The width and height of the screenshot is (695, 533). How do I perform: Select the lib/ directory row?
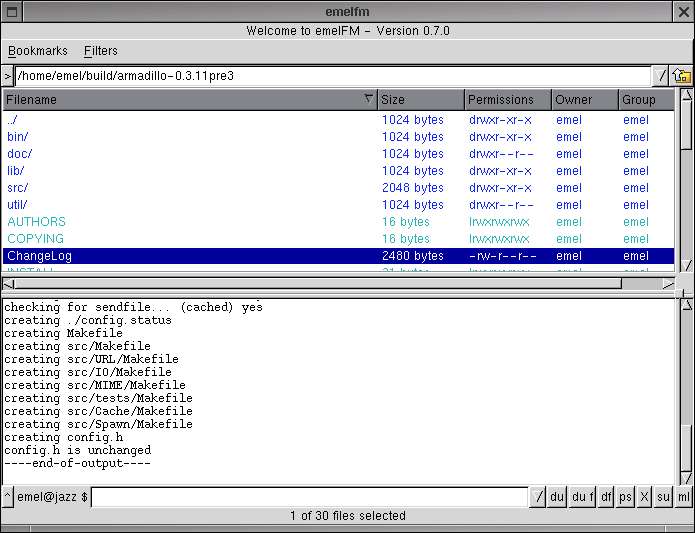pos(339,171)
